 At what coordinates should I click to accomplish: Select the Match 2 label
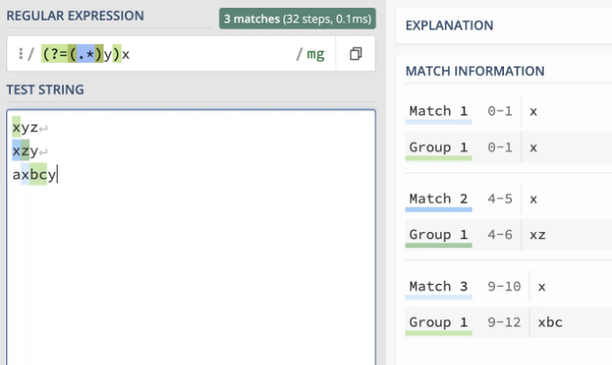click(438, 199)
